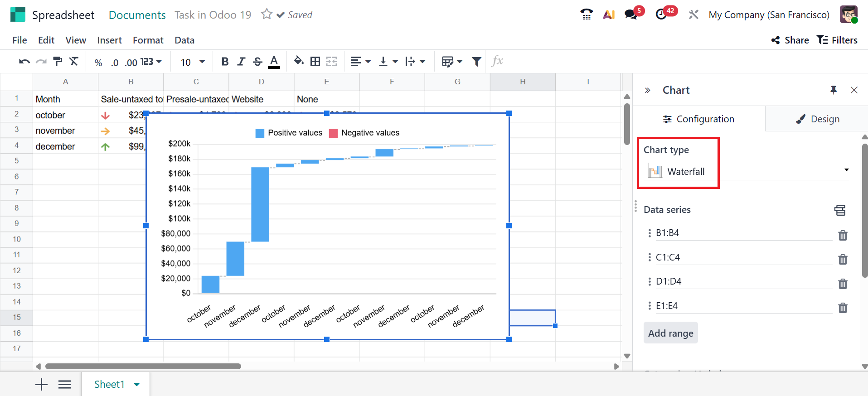This screenshot has width=868, height=396.
Task: Expand the font size dropdown
Action: (202, 62)
